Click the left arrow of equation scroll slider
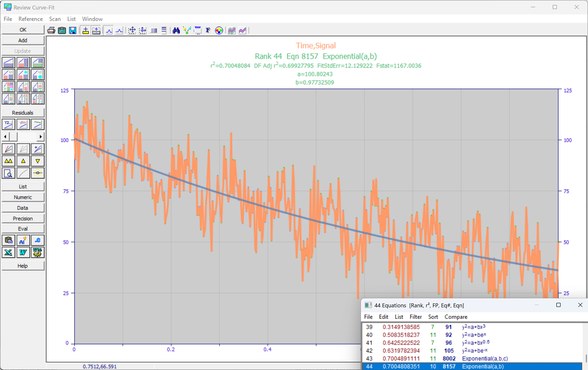Image resolution: width=588 pixels, height=370 pixels. pos(5,136)
